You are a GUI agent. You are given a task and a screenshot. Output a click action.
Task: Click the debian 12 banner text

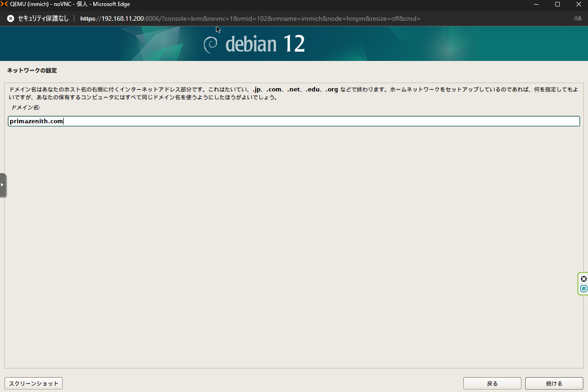point(265,44)
